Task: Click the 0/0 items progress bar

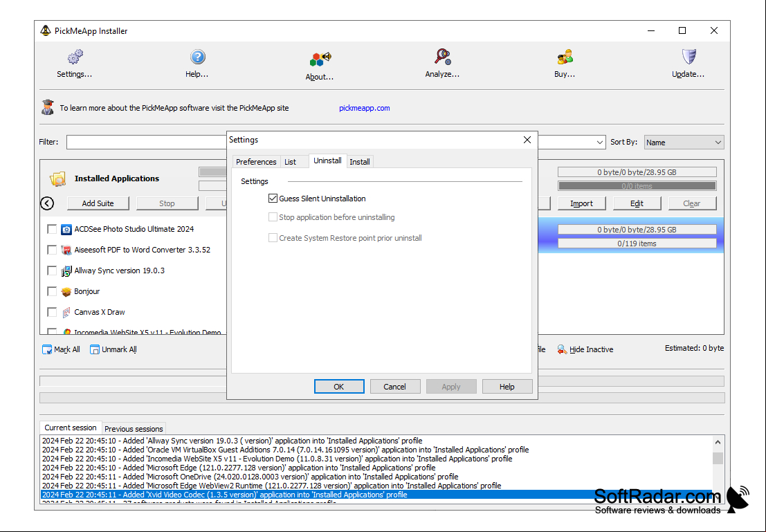Action: click(637, 186)
